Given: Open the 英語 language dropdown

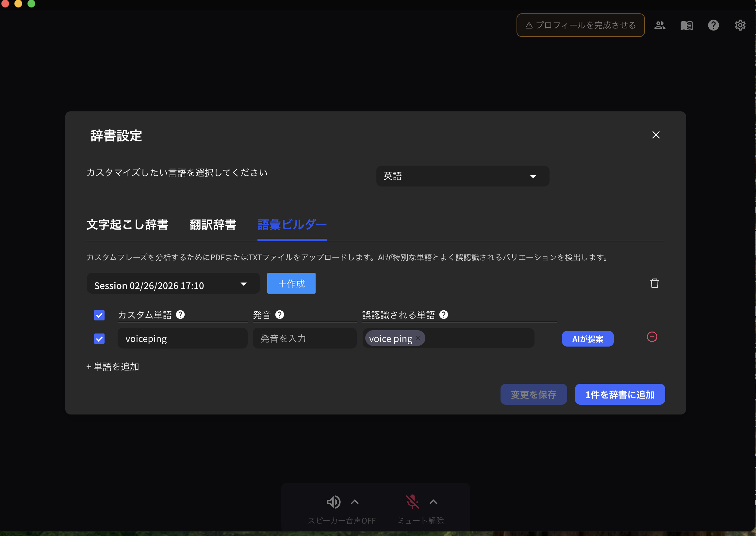Looking at the screenshot, I should pos(463,176).
